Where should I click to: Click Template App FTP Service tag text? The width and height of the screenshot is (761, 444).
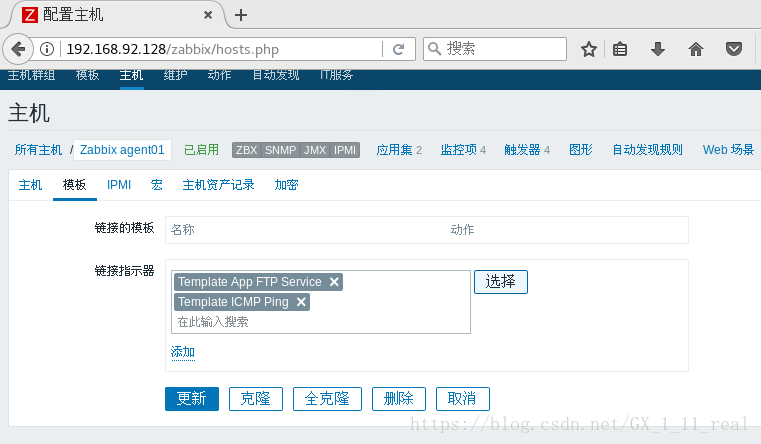[x=249, y=282]
